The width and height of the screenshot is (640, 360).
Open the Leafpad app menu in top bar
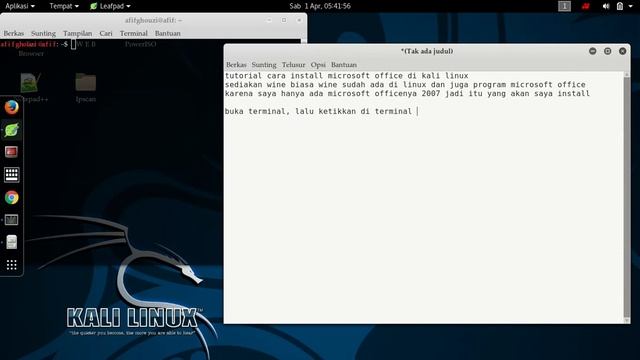(x=110, y=6)
